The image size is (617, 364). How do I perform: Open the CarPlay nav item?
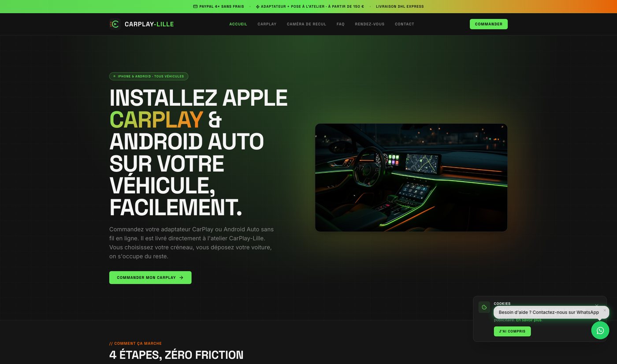tap(267, 24)
